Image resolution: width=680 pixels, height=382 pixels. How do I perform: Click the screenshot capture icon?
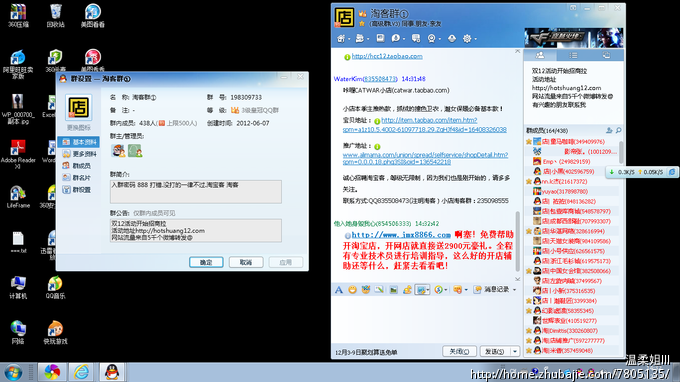click(x=420, y=290)
